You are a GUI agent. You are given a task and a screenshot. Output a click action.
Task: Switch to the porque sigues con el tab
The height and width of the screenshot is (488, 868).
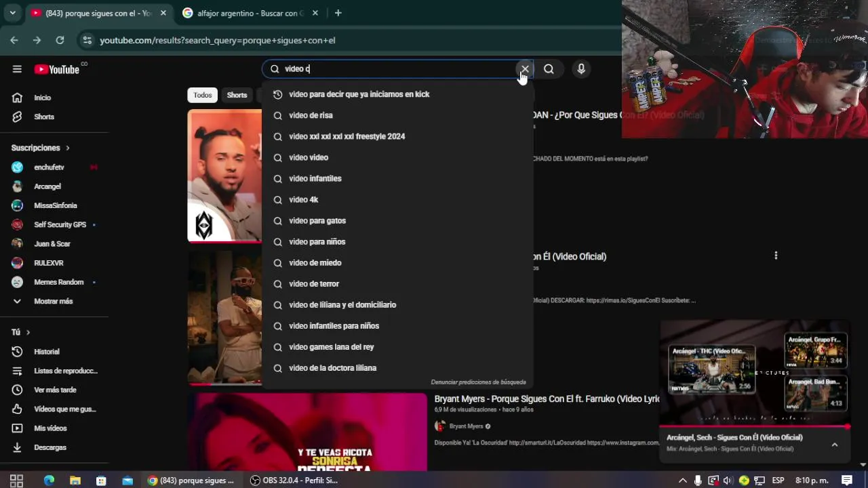(x=98, y=13)
